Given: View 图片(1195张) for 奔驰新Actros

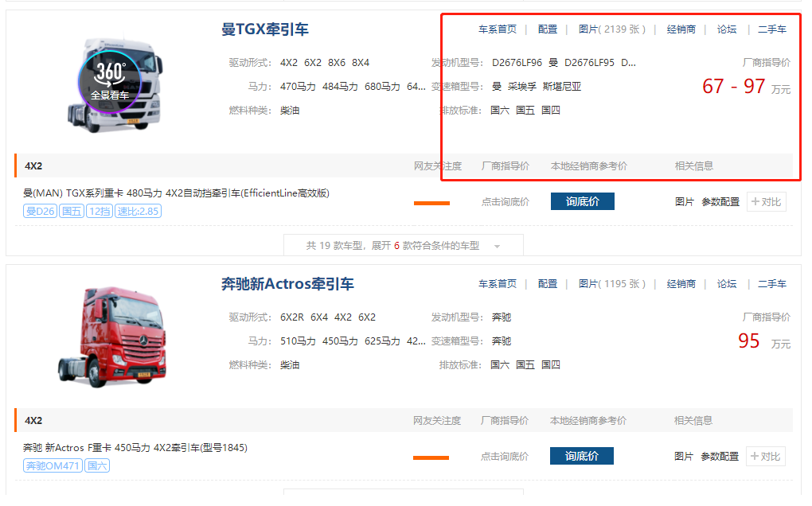Looking at the screenshot, I should coord(611,284).
